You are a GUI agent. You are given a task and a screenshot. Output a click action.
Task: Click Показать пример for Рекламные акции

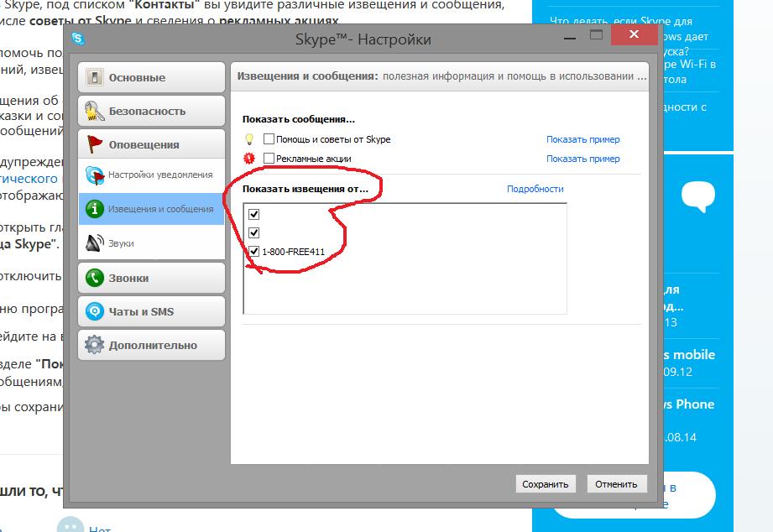pos(582,159)
